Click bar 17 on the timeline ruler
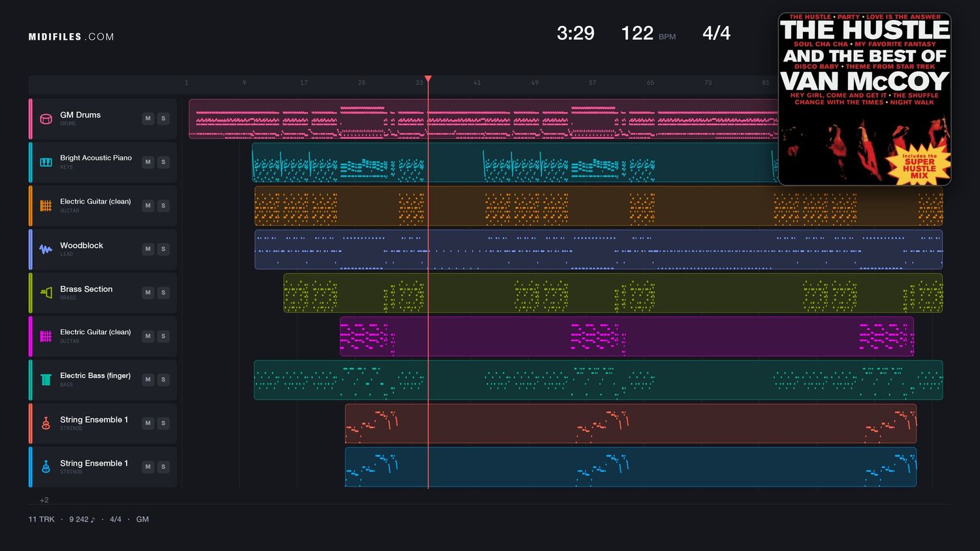 click(x=304, y=83)
